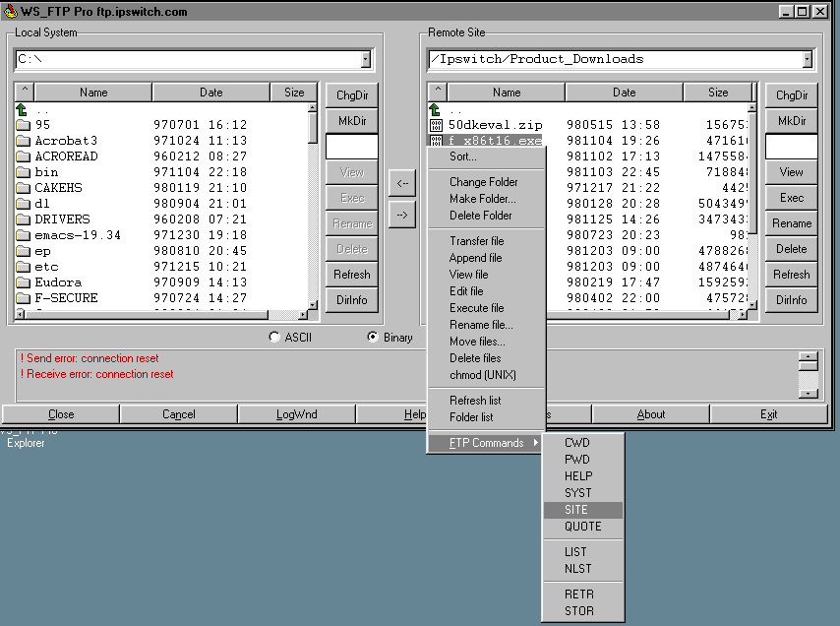
Task: Choose Edit file in context menu
Action: pos(487,291)
